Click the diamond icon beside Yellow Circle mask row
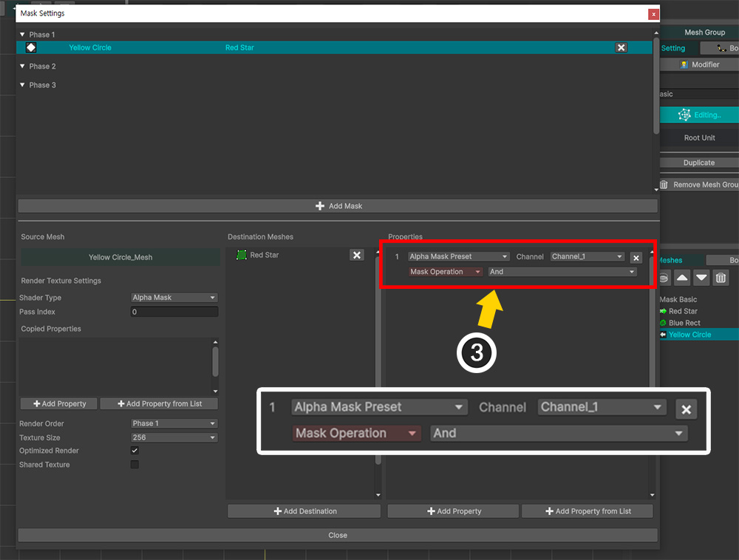The height and width of the screenshot is (560, 739). coord(31,47)
